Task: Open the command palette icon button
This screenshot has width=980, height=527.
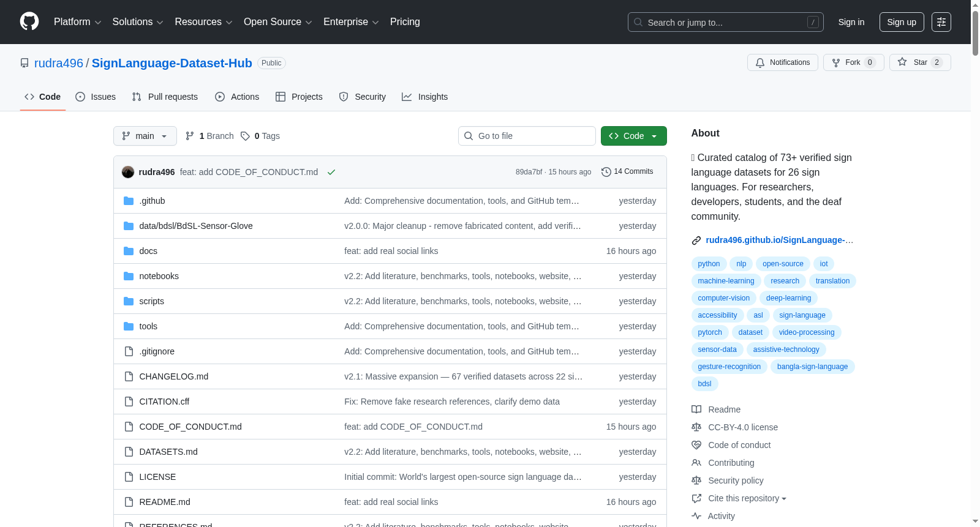Action: click(941, 22)
